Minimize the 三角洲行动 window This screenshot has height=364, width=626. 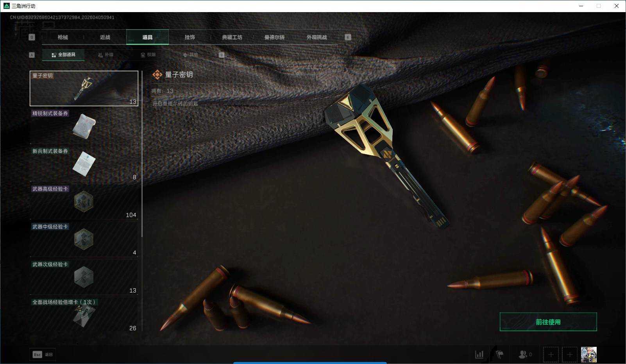581,6
